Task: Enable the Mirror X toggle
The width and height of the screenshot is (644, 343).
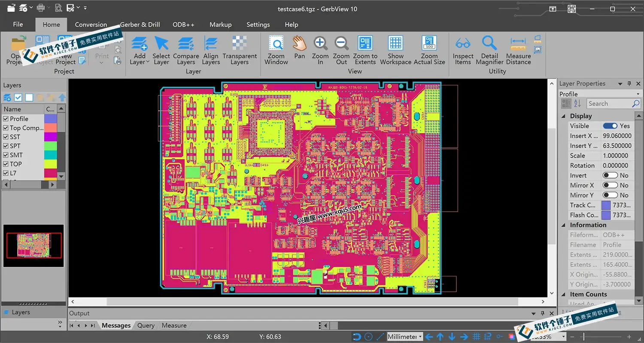Action: pyautogui.click(x=610, y=185)
